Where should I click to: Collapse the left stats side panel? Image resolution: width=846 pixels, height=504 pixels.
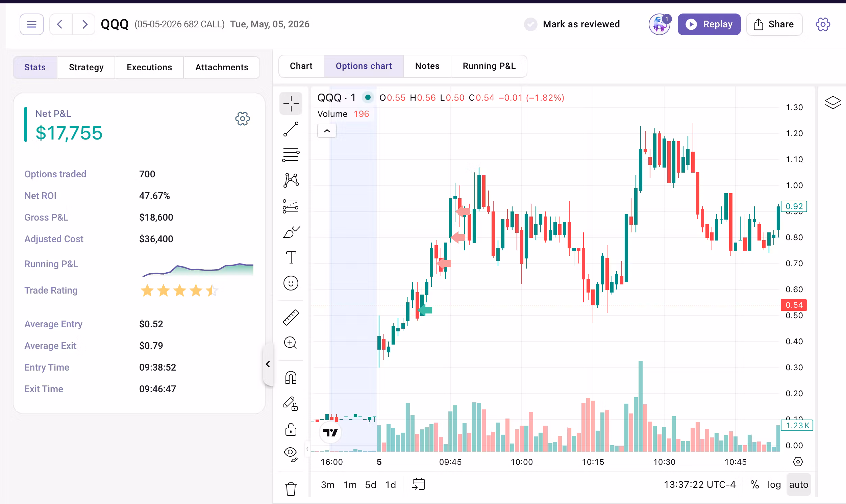pyautogui.click(x=268, y=364)
